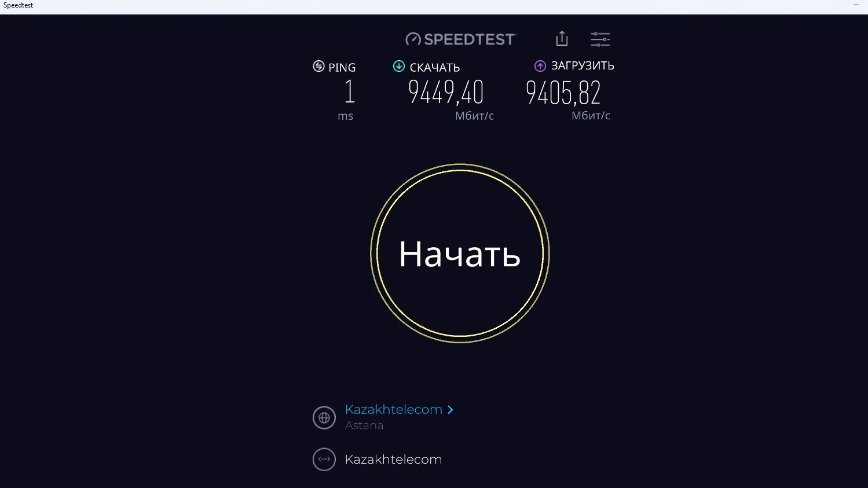Click the ping icon next to PING

pyautogui.click(x=318, y=66)
